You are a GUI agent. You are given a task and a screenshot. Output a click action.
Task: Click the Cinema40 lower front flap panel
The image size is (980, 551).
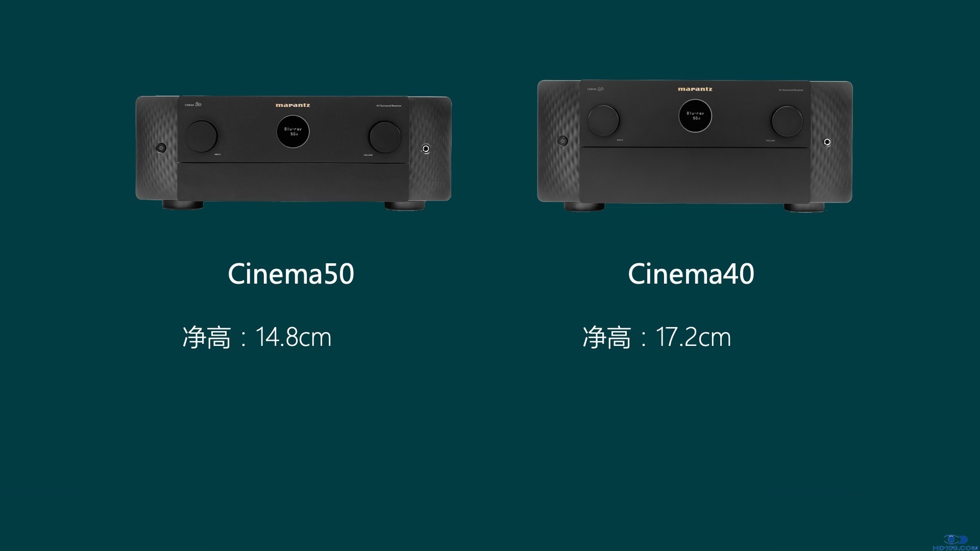point(695,174)
